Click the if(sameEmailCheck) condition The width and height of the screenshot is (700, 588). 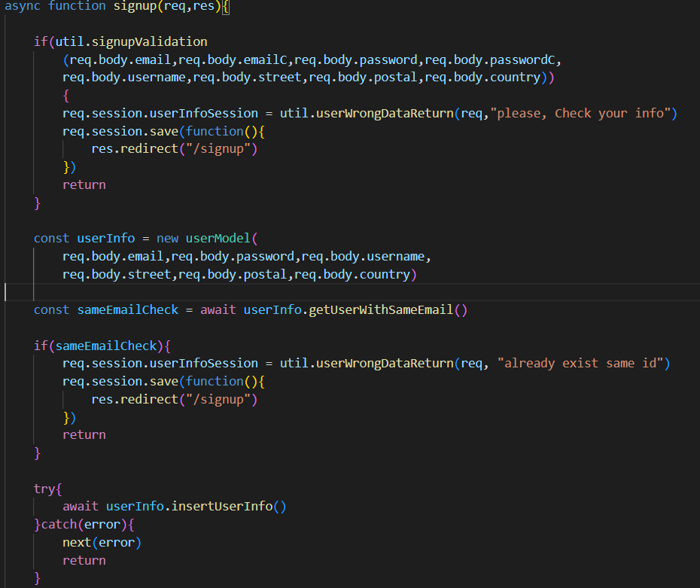click(99, 346)
